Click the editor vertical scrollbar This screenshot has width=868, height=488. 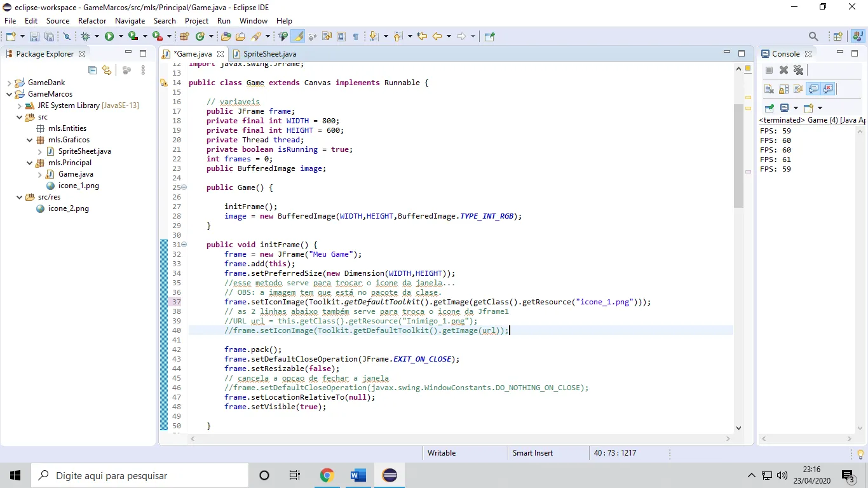tap(738, 156)
